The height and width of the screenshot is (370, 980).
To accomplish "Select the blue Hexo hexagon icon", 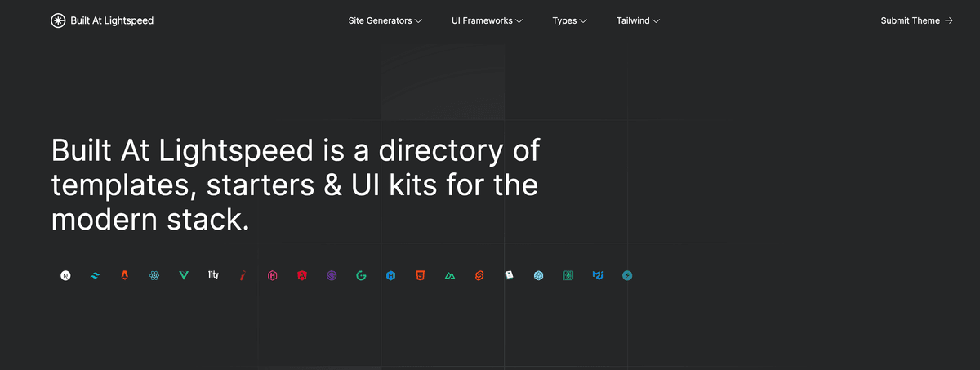I will click(391, 276).
